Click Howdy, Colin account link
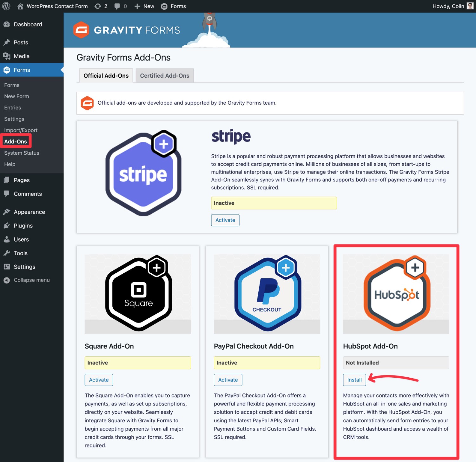The image size is (476, 462). point(448,6)
